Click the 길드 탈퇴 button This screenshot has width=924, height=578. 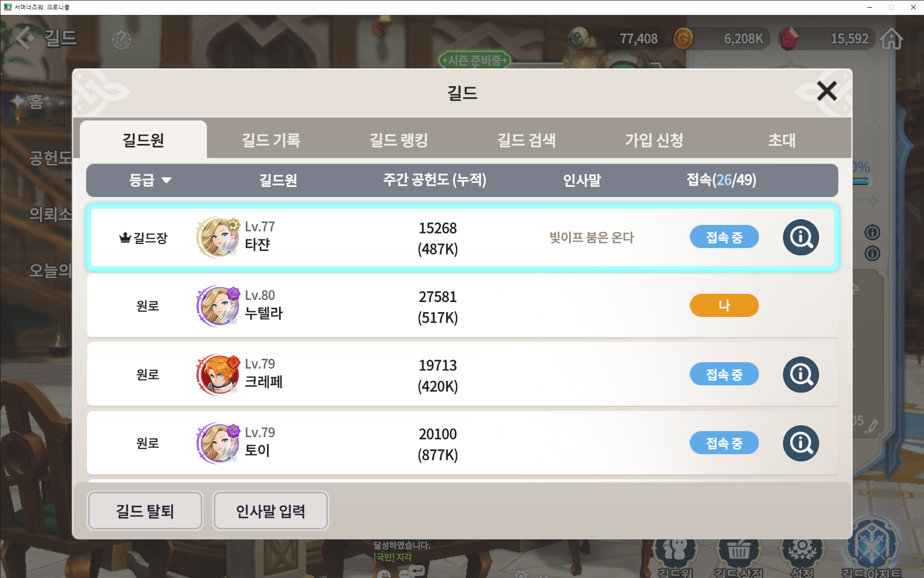[145, 511]
